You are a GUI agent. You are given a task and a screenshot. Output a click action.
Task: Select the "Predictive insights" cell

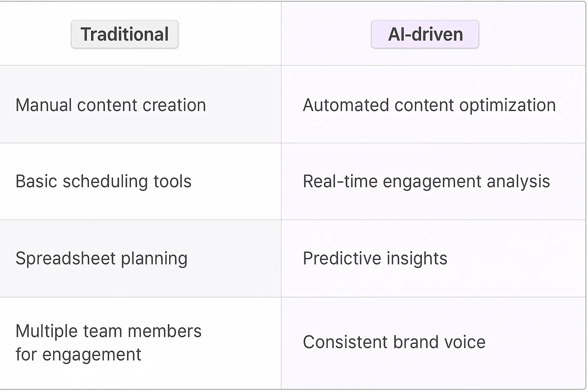[x=375, y=258]
